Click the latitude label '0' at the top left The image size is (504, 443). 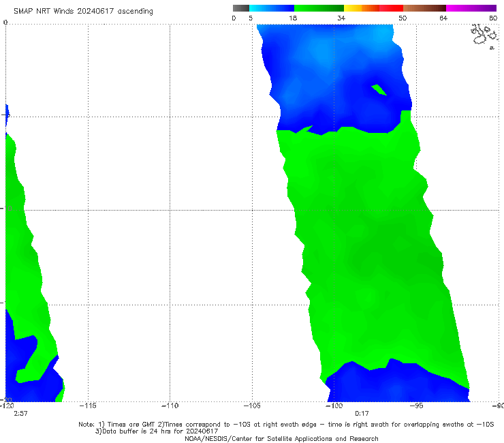[x=5, y=22]
